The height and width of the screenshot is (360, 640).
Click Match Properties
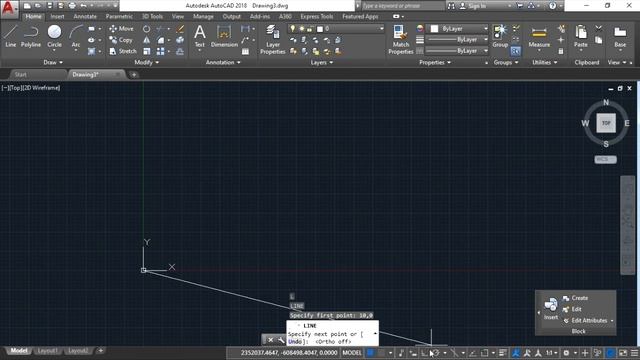tap(400, 39)
